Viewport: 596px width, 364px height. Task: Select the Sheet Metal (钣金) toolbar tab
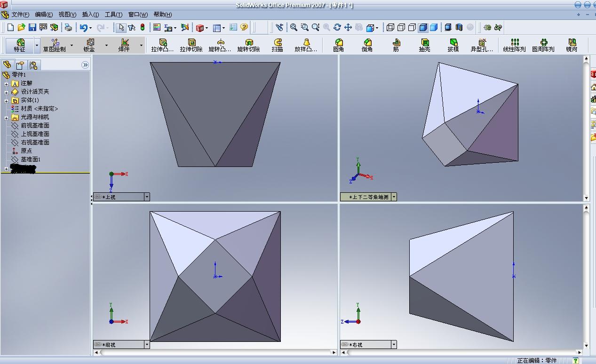click(x=89, y=46)
